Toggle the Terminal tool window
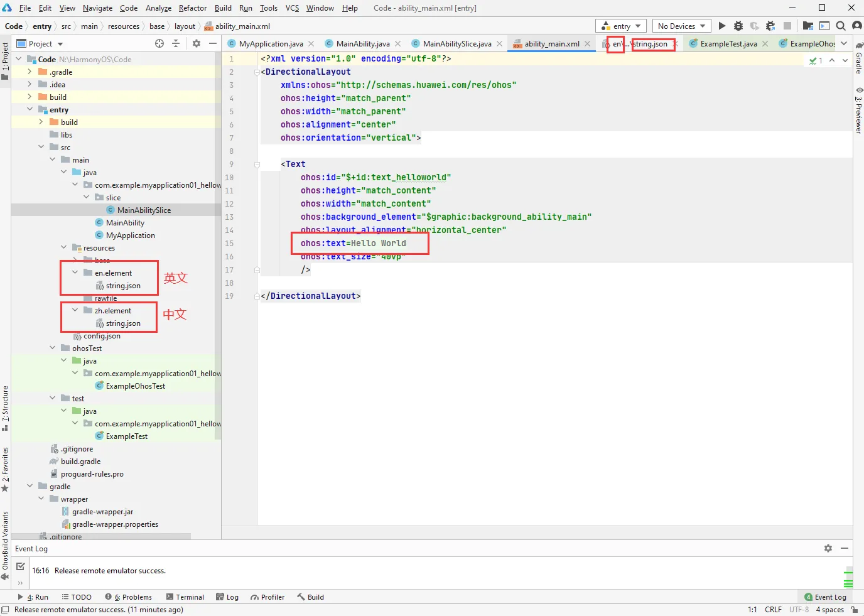This screenshot has width=864, height=616. pos(185,597)
